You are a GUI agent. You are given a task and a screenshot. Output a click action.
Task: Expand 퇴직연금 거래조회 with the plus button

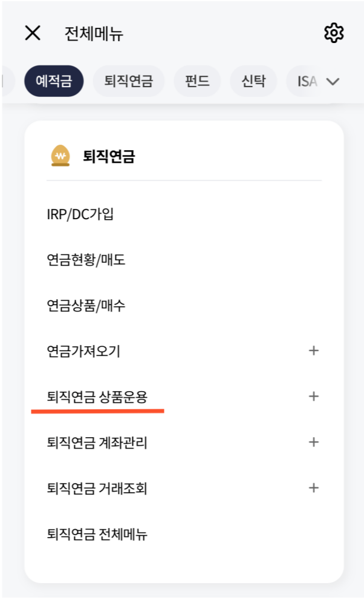(x=313, y=489)
